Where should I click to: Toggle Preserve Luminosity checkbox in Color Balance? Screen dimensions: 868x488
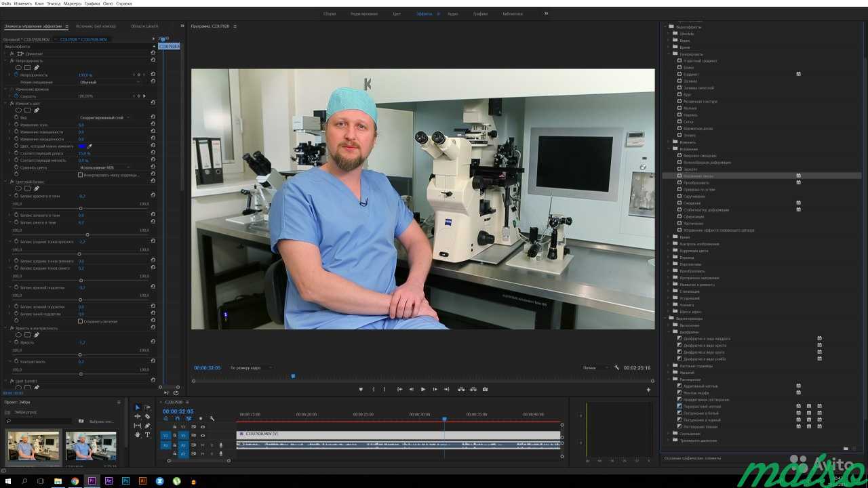pyautogui.click(x=80, y=321)
